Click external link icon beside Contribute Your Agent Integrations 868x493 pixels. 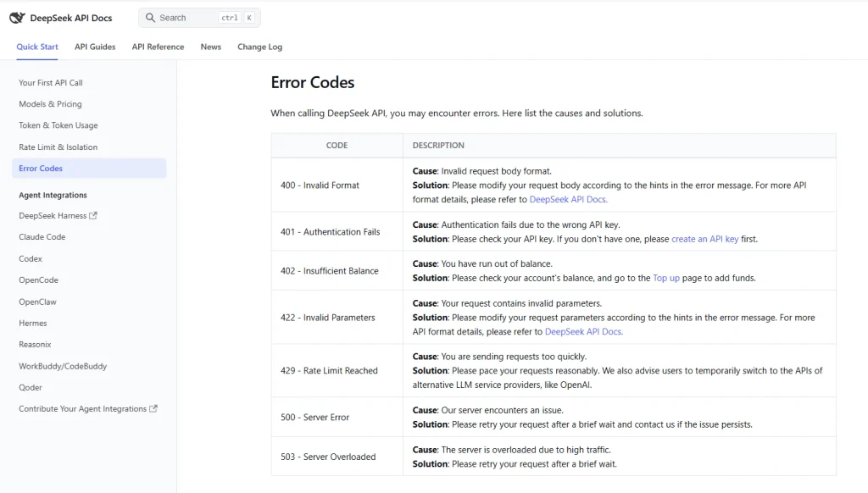point(153,408)
